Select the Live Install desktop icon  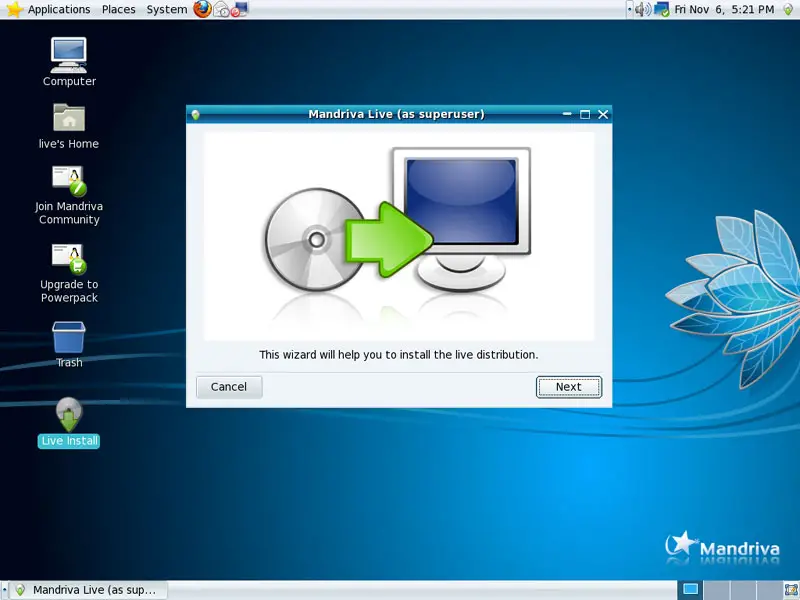pos(69,423)
